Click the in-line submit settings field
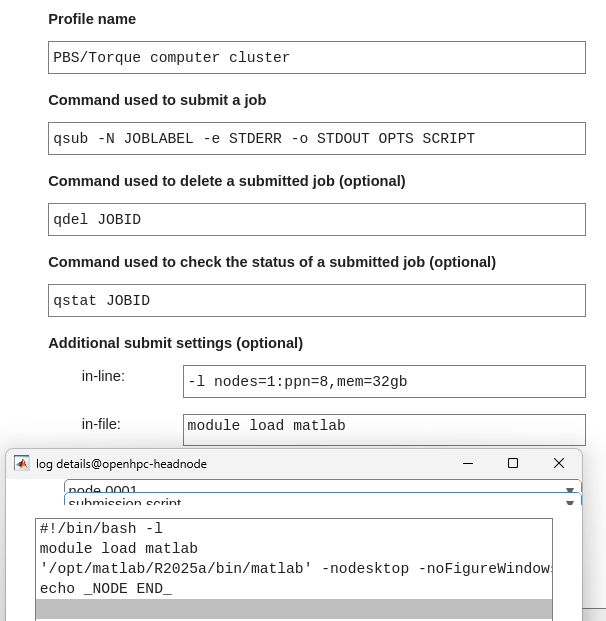606x621 pixels. pos(384,381)
